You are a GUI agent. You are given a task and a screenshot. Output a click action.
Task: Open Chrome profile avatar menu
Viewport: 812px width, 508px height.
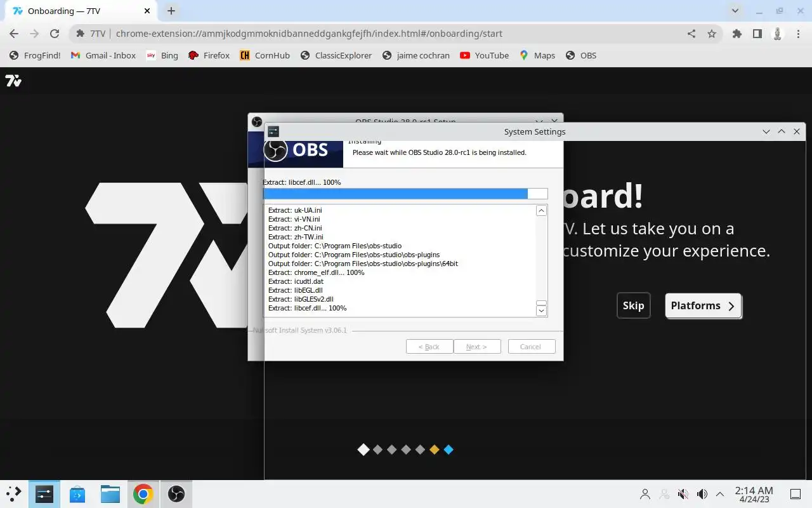(777, 34)
